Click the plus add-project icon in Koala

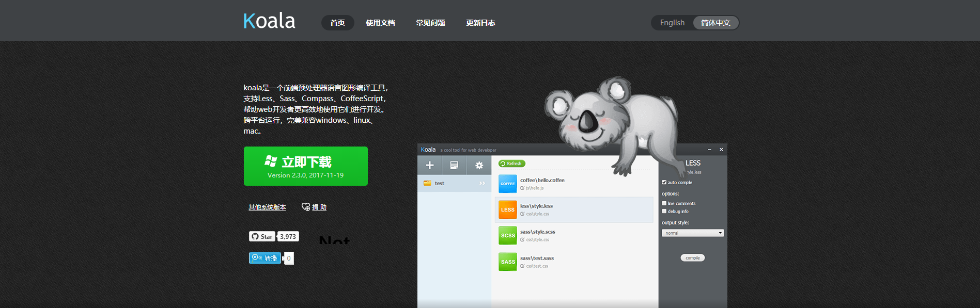(x=429, y=165)
